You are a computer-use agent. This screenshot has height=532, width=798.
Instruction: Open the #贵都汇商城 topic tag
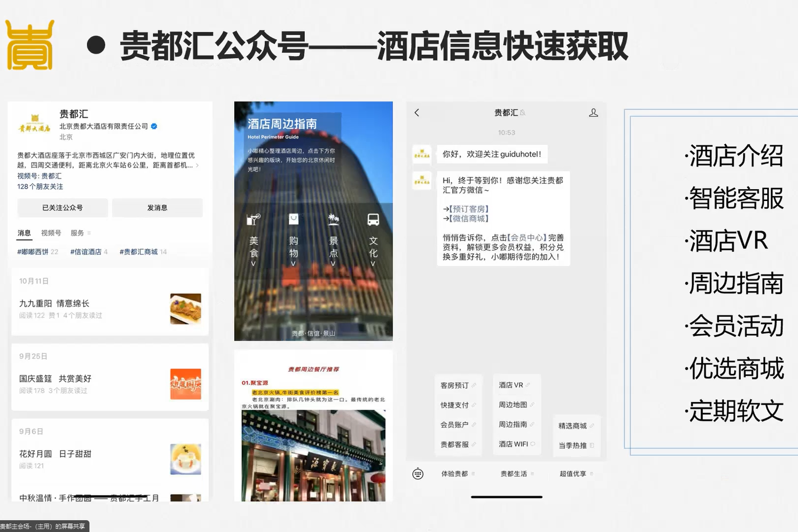(x=143, y=252)
